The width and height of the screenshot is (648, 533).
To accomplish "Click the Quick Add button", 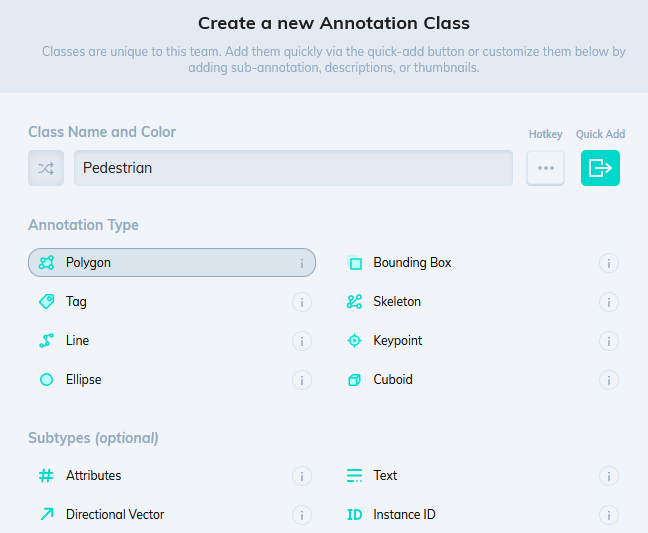I will 600,168.
